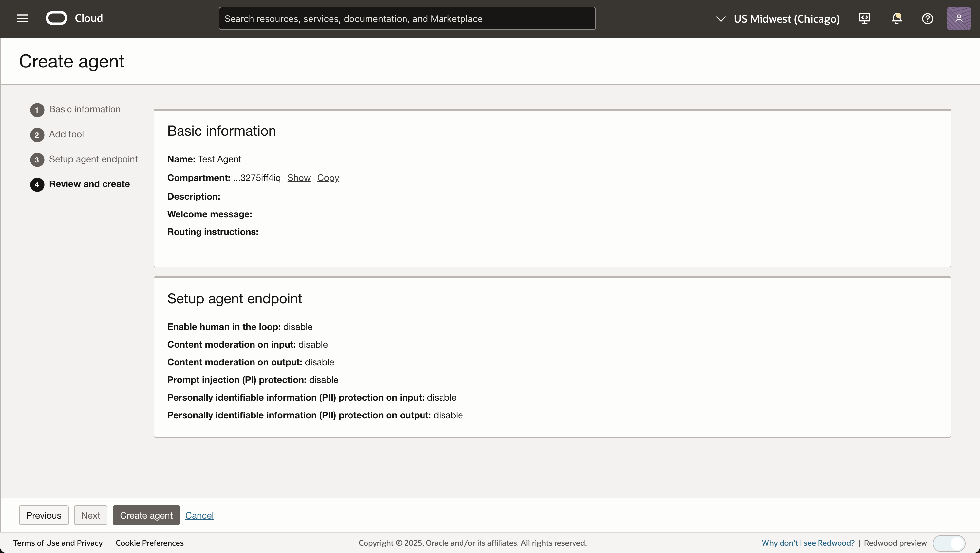The height and width of the screenshot is (553, 980).
Task: Open the user profile avatar menu
Action: pos(958,18)
